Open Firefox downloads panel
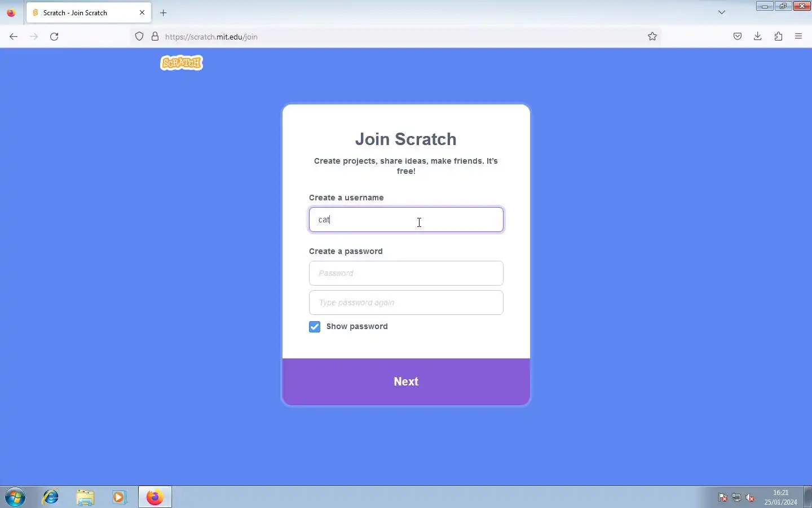812x508 pixels. pyautogui.click(x=758, y=37)
